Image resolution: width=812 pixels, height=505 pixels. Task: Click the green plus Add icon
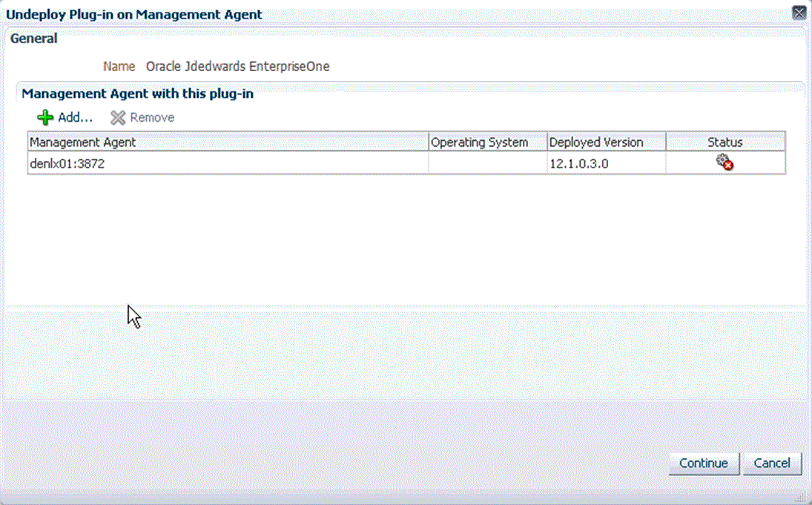click(x=45, y=118)
